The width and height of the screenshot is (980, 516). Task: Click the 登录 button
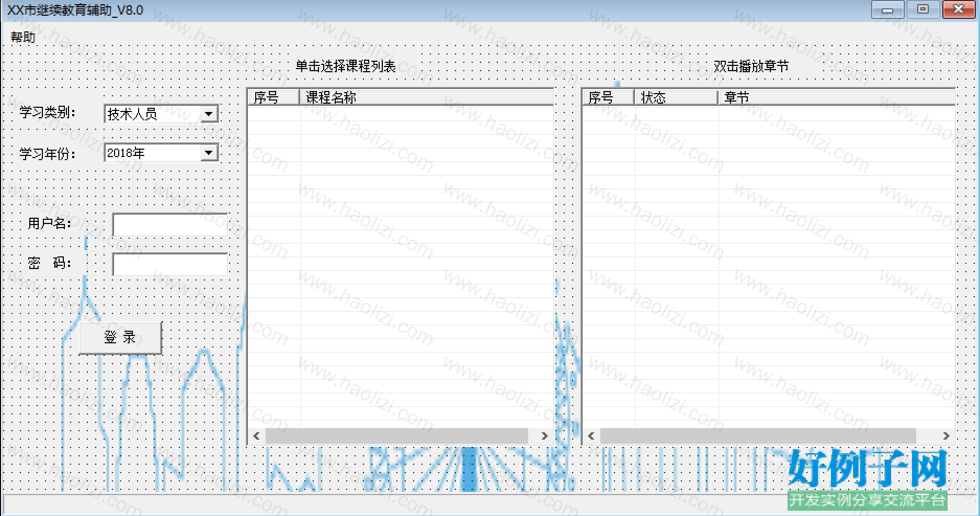pyautogui.click(x=120, y=338)
